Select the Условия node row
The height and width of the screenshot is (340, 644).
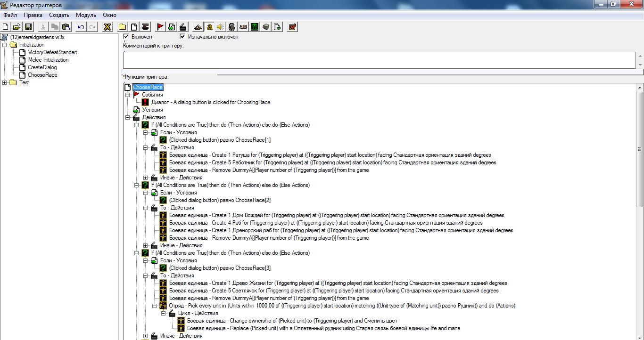(x=152, y=110)
